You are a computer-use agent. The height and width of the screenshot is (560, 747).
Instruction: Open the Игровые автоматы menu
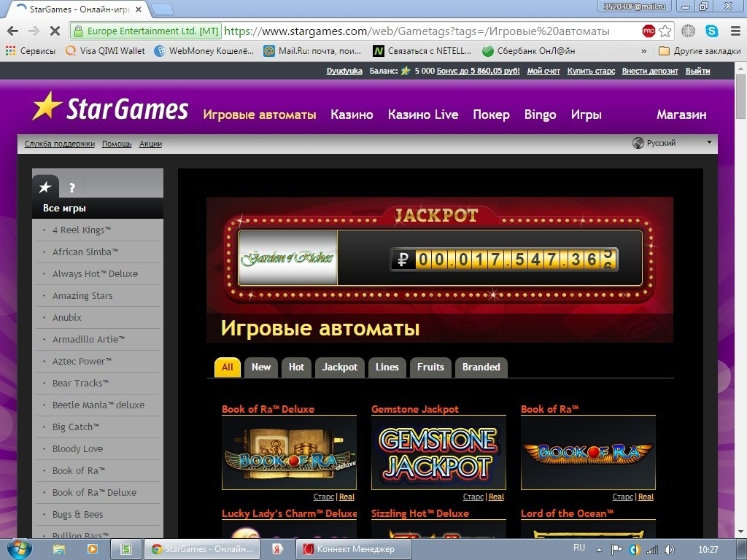[260, 114]
